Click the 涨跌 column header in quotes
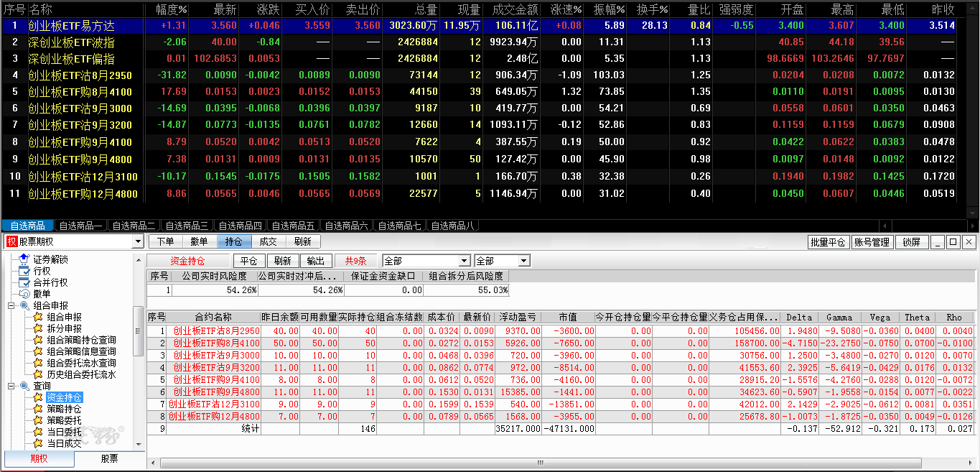 [268, 9]
